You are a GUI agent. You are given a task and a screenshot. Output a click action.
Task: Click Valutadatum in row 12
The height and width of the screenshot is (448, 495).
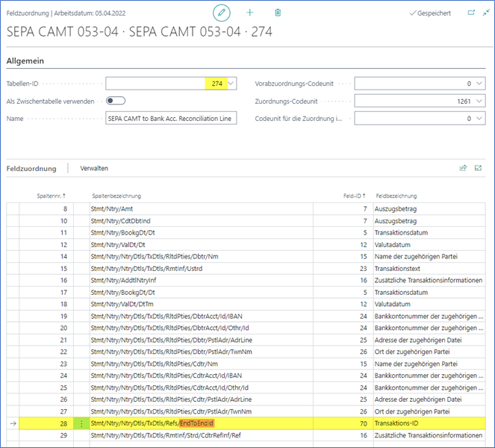point(429,245)
